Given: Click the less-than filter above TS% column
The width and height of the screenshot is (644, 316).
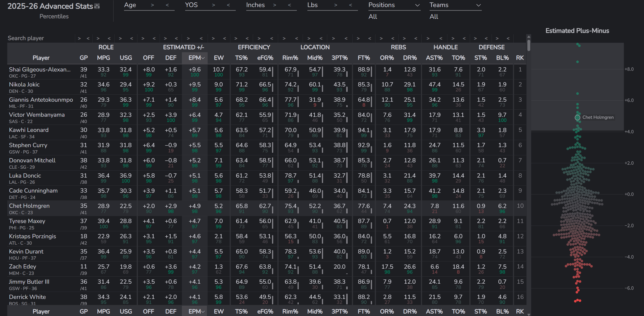Looking at the screenshot, I should click(x=247, y=38).
